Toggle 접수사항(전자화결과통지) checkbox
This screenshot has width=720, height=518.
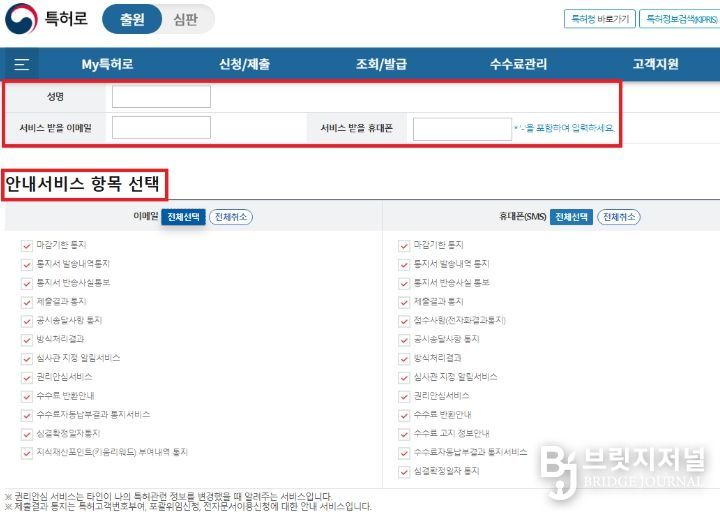(x=404, y=321)
